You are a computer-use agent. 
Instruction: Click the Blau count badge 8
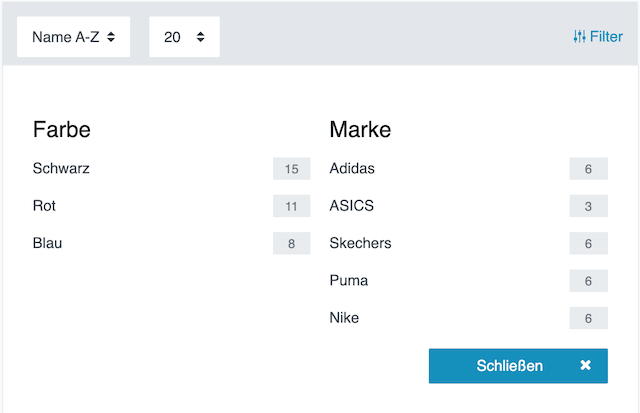[x=291, y=244]
